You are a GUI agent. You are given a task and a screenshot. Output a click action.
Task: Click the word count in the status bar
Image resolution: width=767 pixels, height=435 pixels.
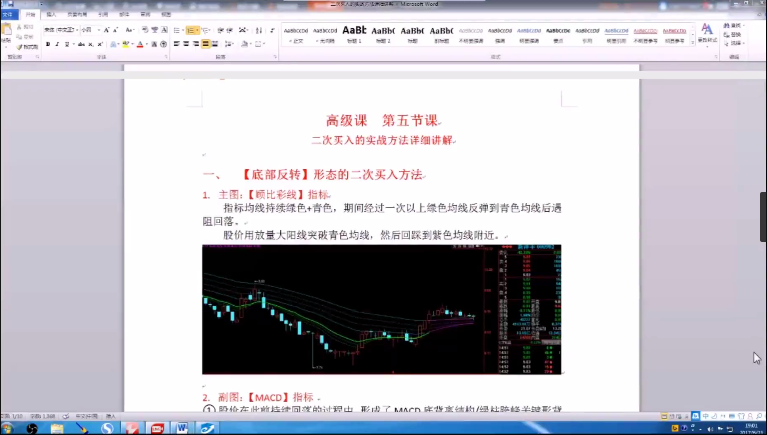pyautogui.click(x=43, y=416)
